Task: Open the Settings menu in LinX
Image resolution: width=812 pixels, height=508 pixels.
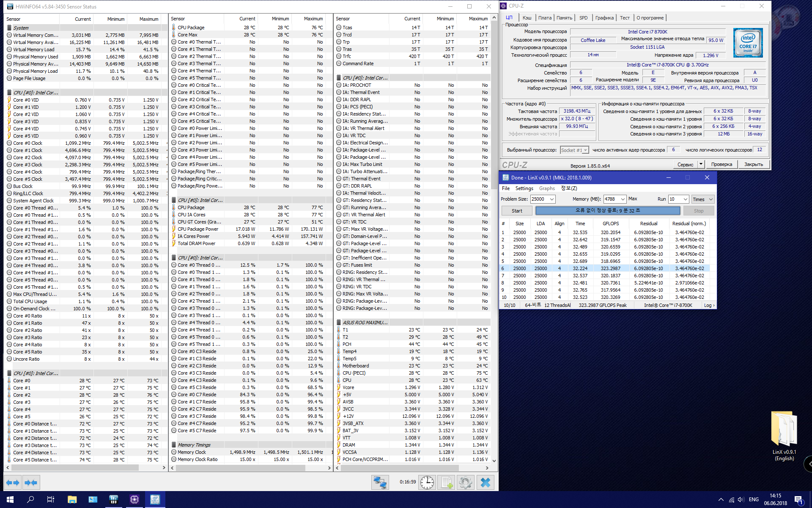Action: pos(524,188)
